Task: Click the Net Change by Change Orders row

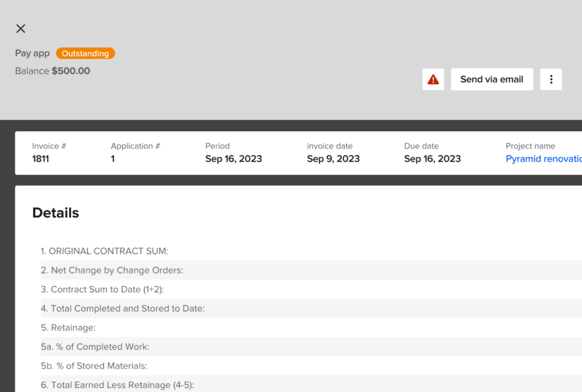Action: click(x=111, y=270)
